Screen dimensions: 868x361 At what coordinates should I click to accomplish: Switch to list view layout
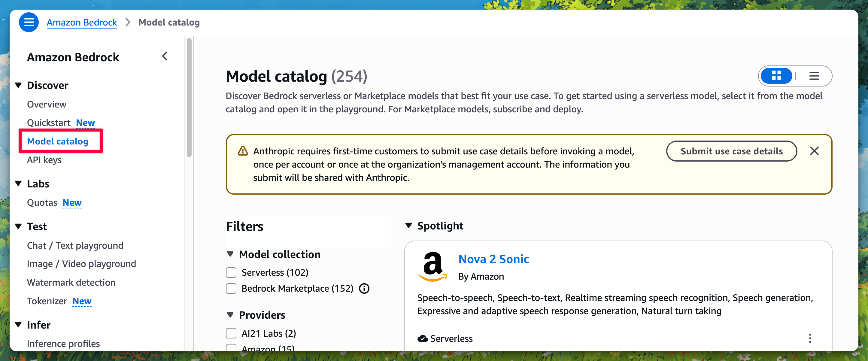[x=814, y=76]
